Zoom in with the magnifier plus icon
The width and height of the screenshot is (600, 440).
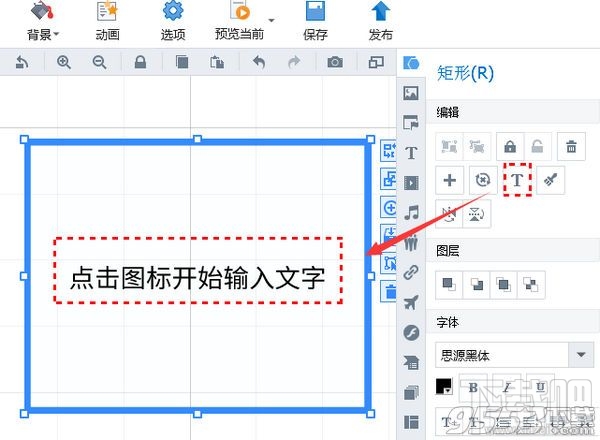[64, 62]
